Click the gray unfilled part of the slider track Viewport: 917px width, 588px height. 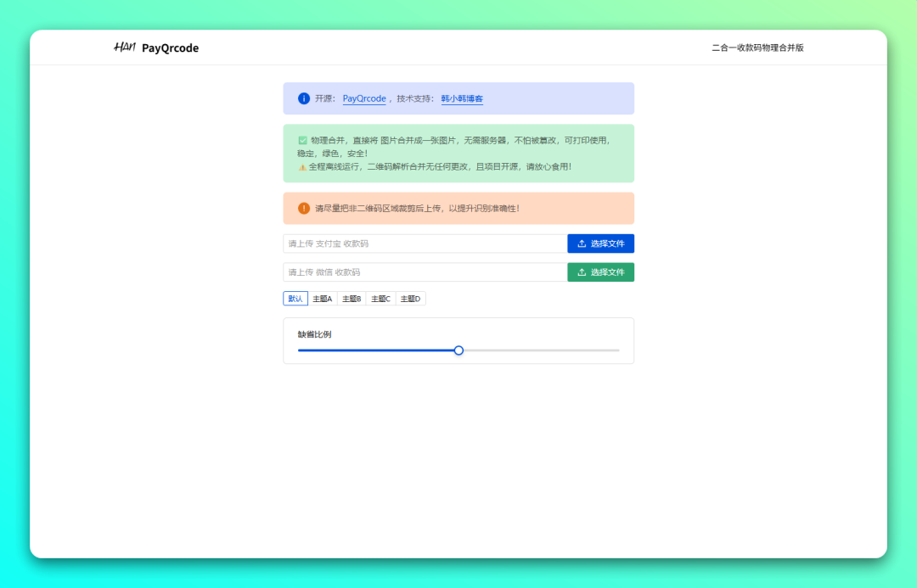coord(543,350)
